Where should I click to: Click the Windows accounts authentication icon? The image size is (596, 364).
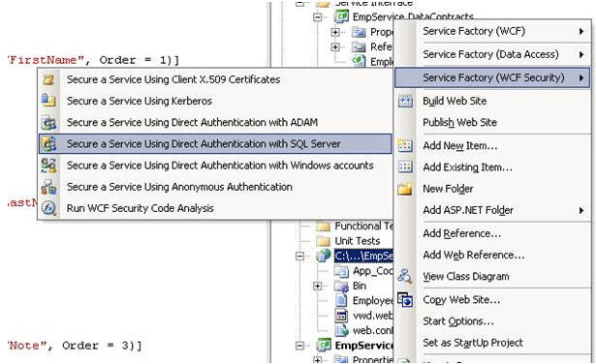click(x=48, y=166)
